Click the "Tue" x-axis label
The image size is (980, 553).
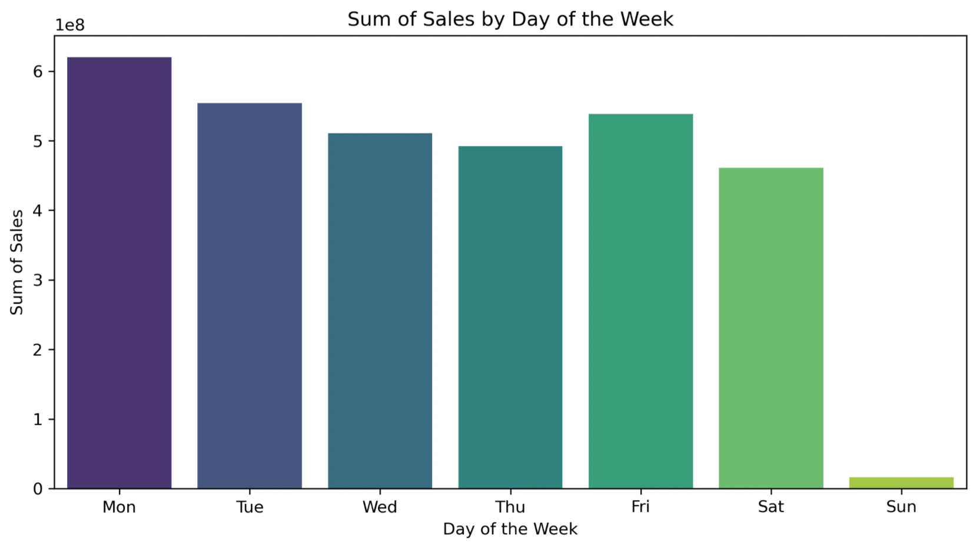point(250,507)
